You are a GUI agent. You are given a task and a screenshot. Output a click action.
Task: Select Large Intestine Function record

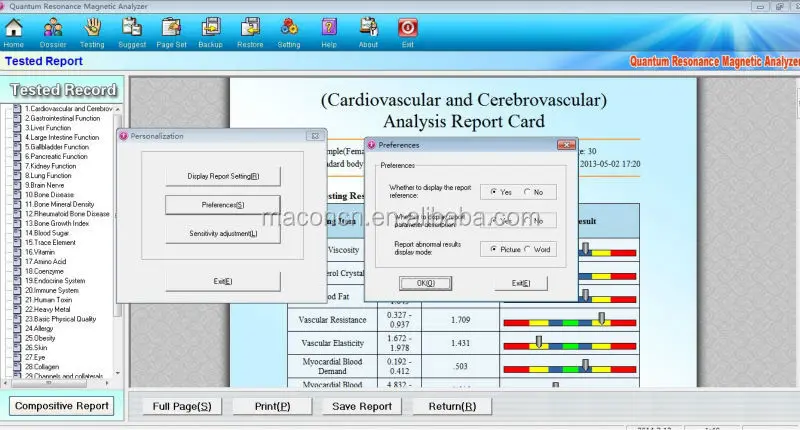click(x=62, y=137)
